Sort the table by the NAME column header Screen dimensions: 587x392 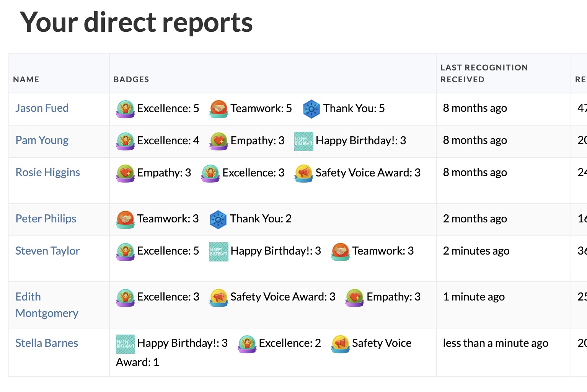pyautogui.click(x=26, y=79)
